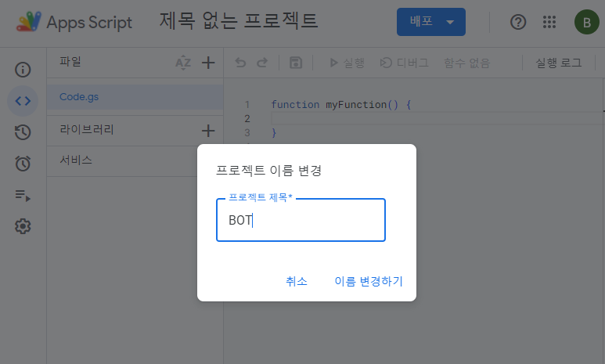Image resolution: width=605 pixels, height=364 pixels.
Task: Open the Google apps grid icon
Action: tap(550, 22)
